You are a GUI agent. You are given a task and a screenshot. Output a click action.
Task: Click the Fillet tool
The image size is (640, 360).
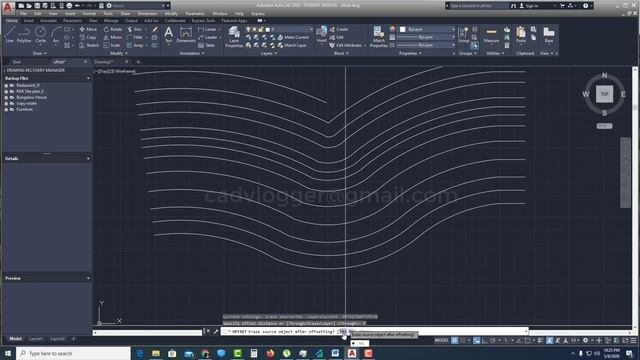135,37
